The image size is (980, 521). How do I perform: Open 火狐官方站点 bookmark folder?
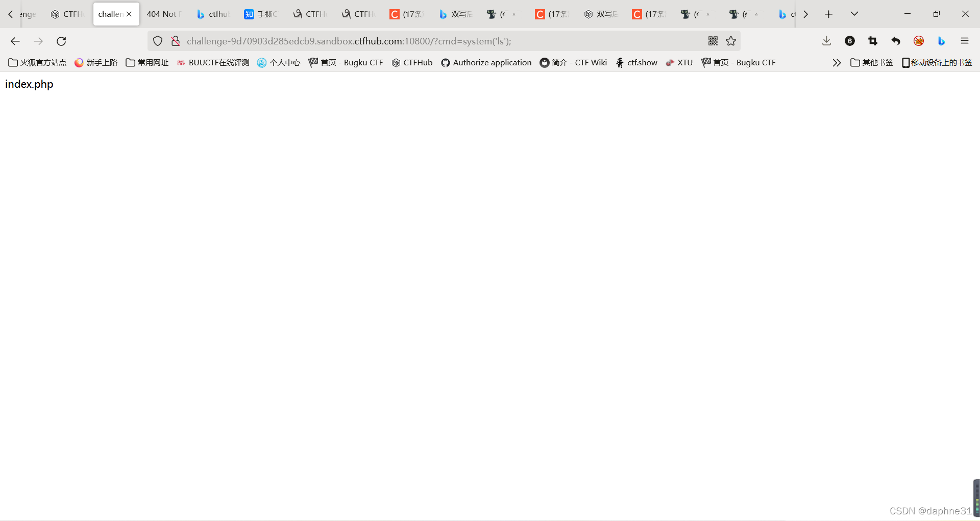37,63
